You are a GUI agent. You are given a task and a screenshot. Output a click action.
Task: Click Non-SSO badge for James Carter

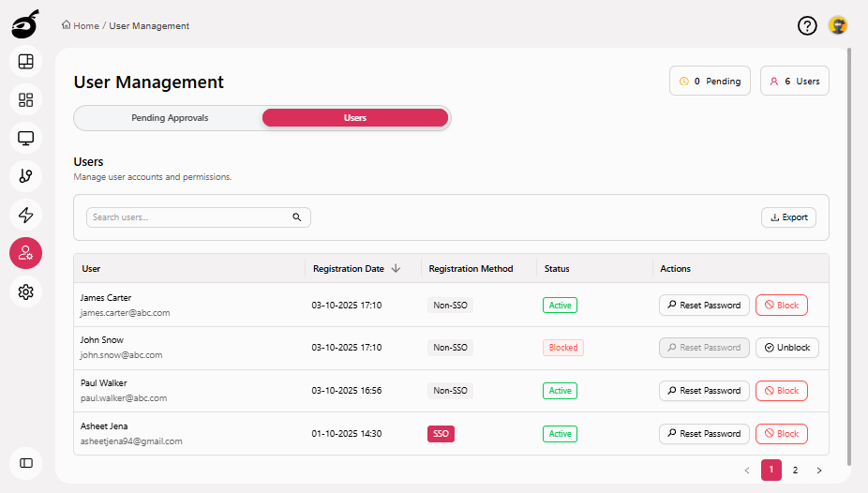(450, 305)
